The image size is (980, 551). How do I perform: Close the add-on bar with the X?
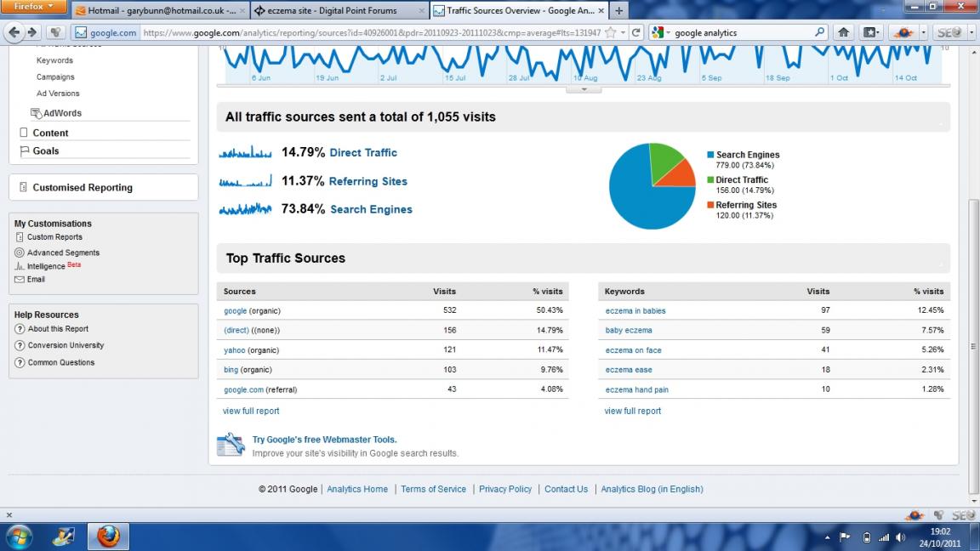tap(9, 514)
